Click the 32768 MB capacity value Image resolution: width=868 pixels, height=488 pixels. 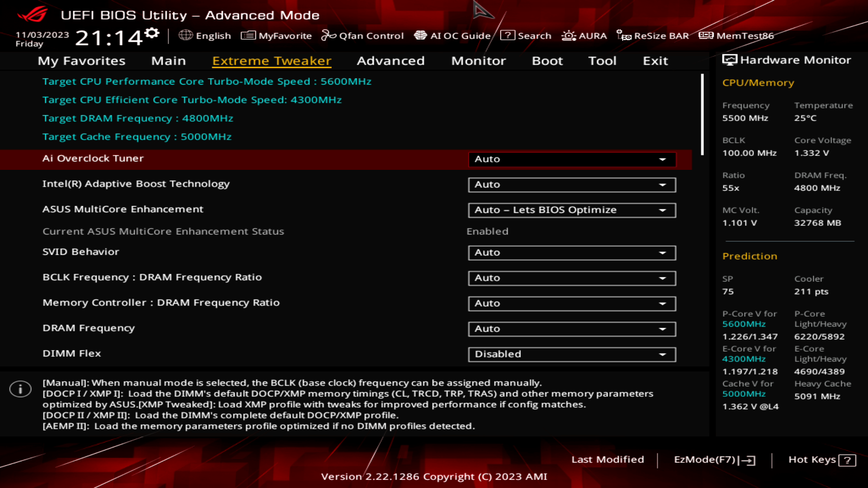tap(817, 223)
